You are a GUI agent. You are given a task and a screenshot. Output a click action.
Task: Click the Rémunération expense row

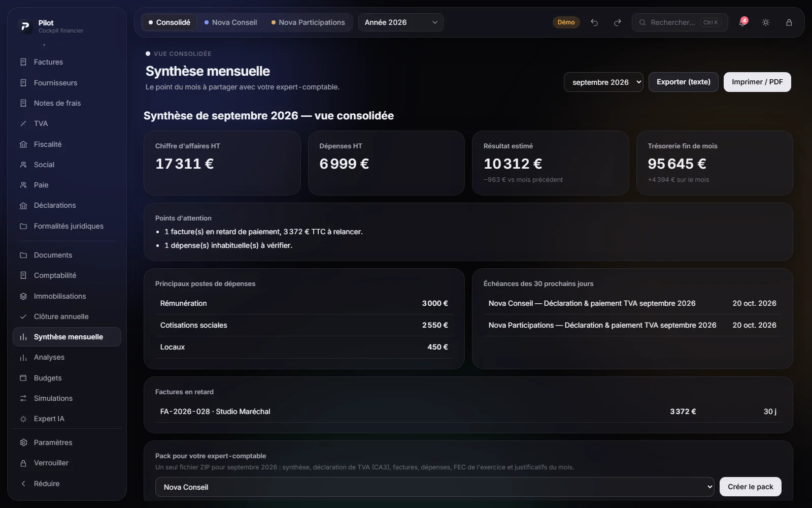pos(304,303)
